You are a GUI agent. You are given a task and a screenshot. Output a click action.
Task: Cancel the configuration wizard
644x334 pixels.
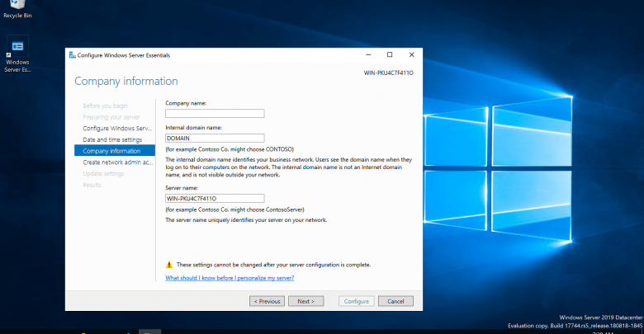[395, 301]
